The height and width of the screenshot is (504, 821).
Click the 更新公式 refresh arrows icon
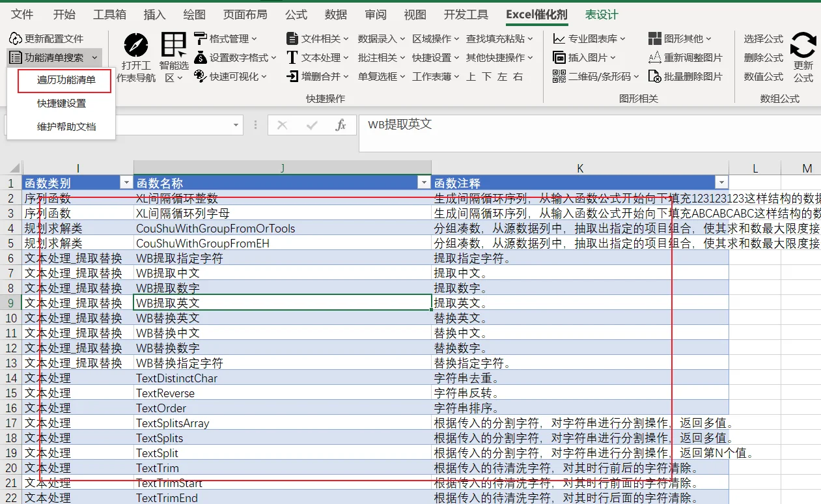tap(803, 45)
